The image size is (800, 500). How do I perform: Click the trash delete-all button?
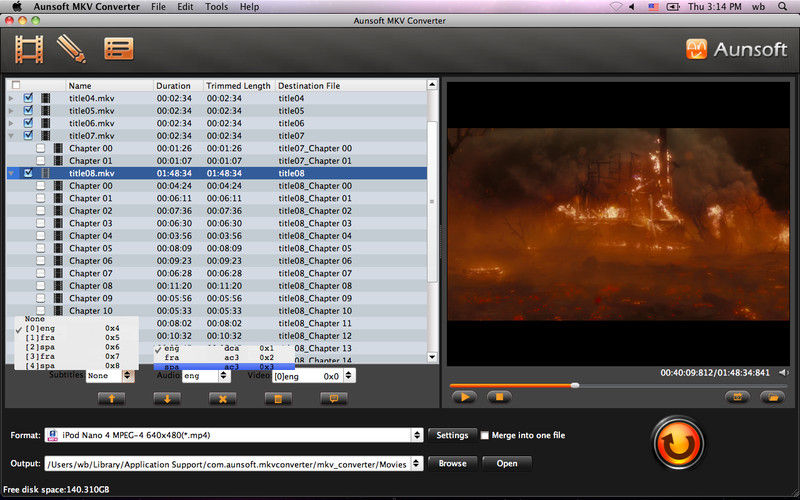tap(278, 399)
